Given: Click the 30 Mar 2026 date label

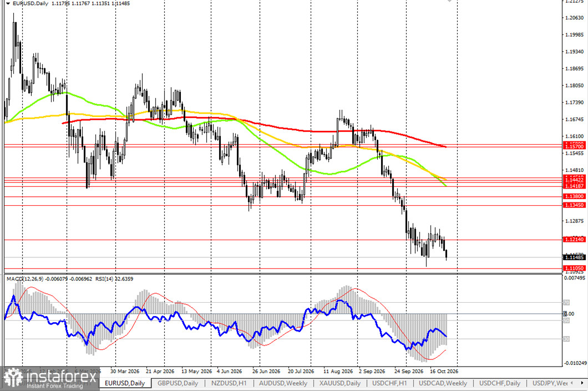Looking at the screenshot, I should tap(124, 371).
